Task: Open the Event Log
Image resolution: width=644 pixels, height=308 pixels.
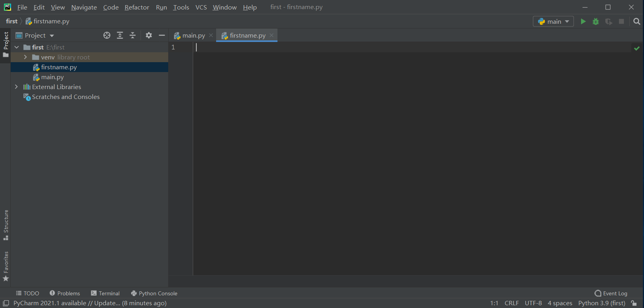Action: pos(611,293)
